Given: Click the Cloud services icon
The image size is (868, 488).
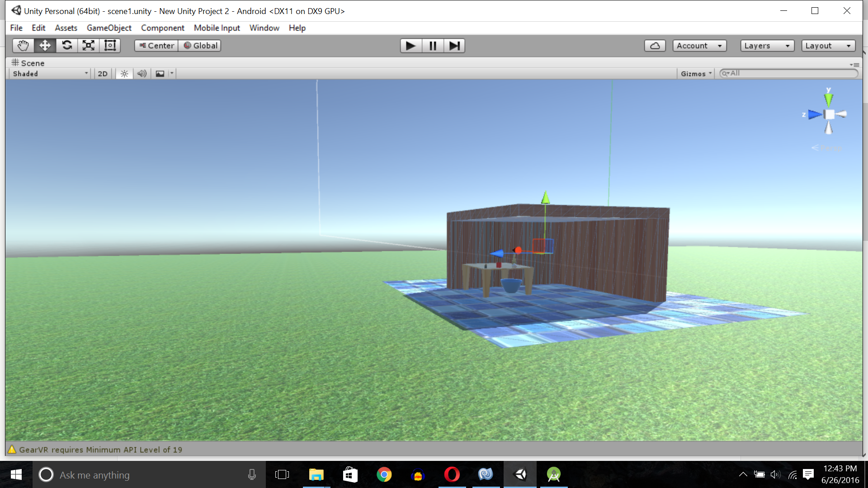Looking at the screenshot, I should click(655, 46).
